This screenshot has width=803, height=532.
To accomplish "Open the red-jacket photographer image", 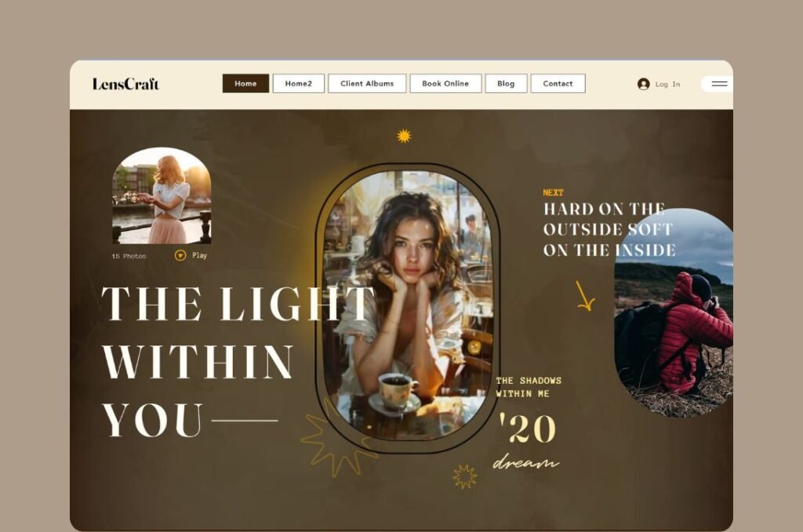I will (674, 313).
